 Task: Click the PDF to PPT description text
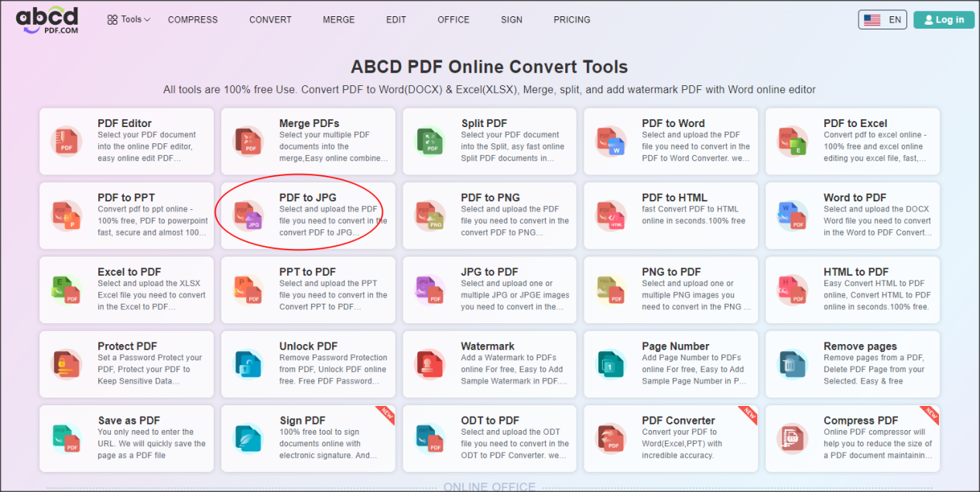(x=153, y=221)
